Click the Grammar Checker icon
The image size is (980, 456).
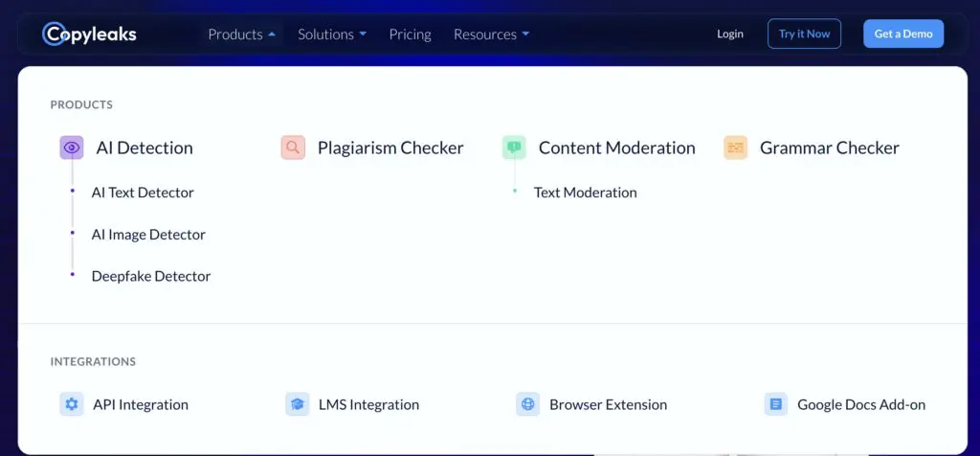pyautogui.click(x=735, y=148)
